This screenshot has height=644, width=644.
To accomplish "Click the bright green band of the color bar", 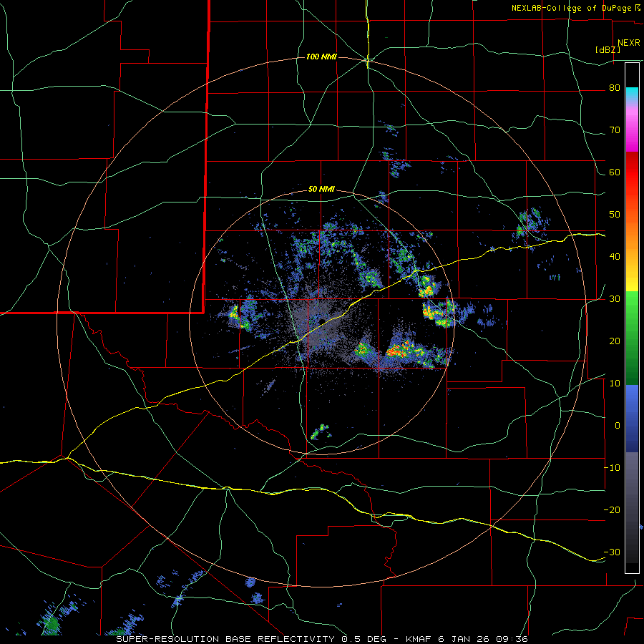I will pos(632,307).
